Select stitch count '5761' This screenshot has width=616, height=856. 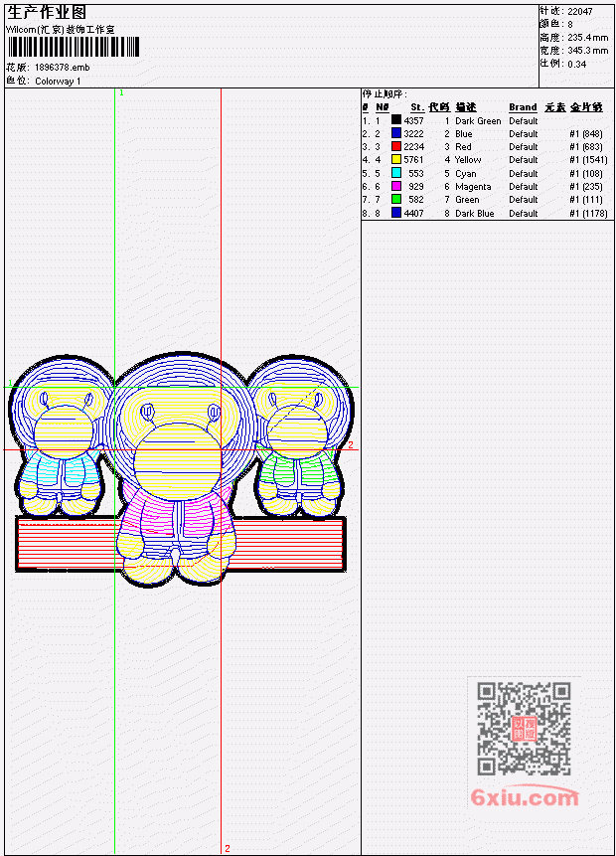(413, 159)
